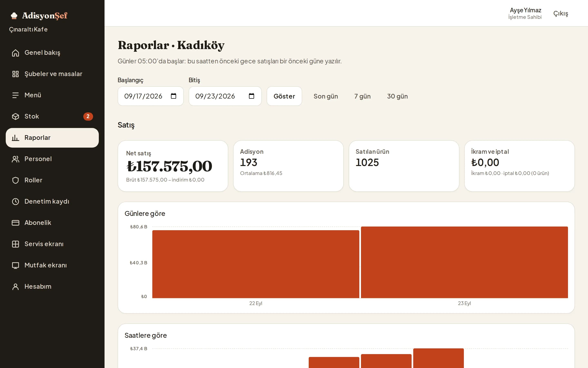Click the Stok box icon

point(16,117)
